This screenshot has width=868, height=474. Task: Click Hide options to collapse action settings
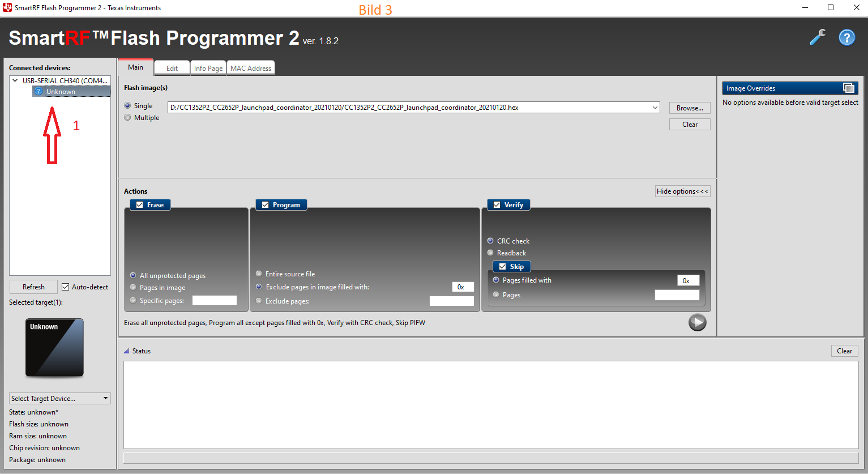(682, 191)
